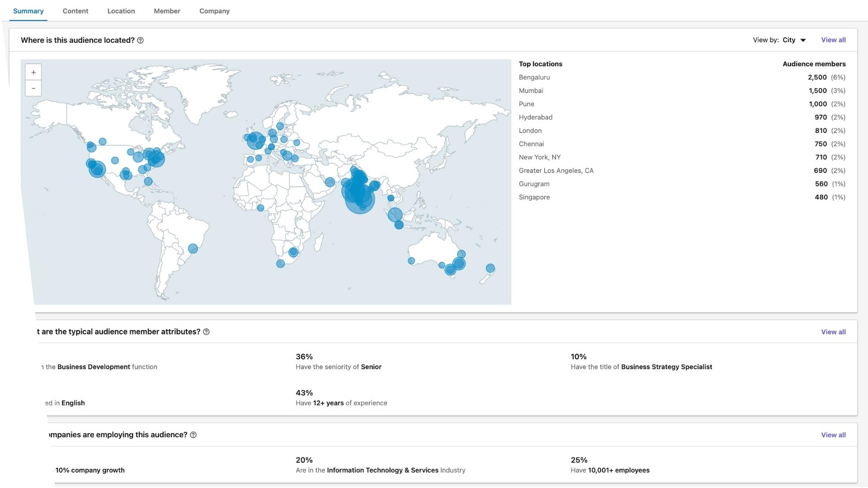This screenshot has height=488, width=868.
Task: Open the Company tab
Action: tap(214, 11)
